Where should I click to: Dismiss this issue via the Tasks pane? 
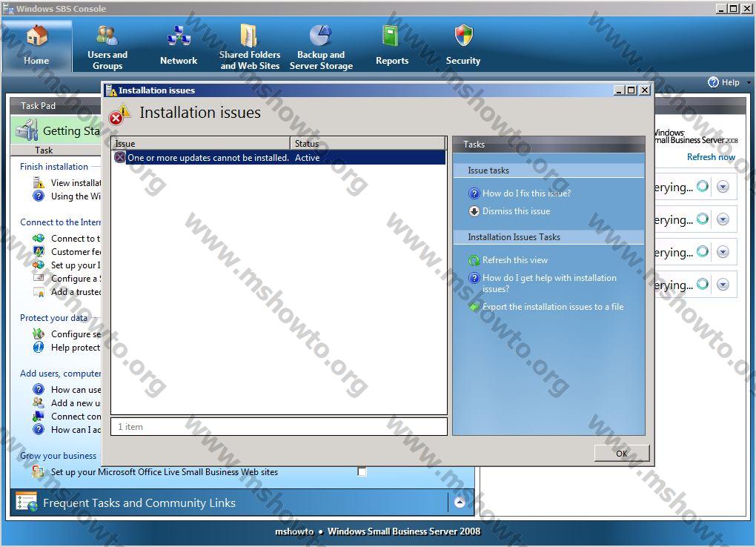(516, 211)
